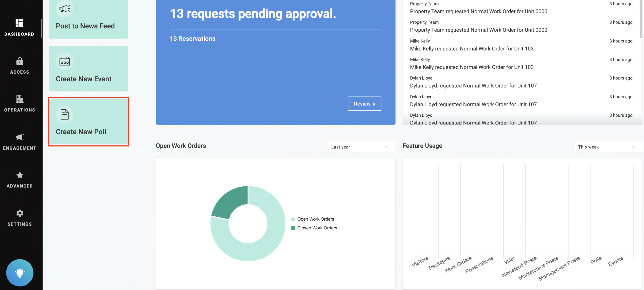Select the Operations building icon
The image size is (644, 290).
click(20, 99)
